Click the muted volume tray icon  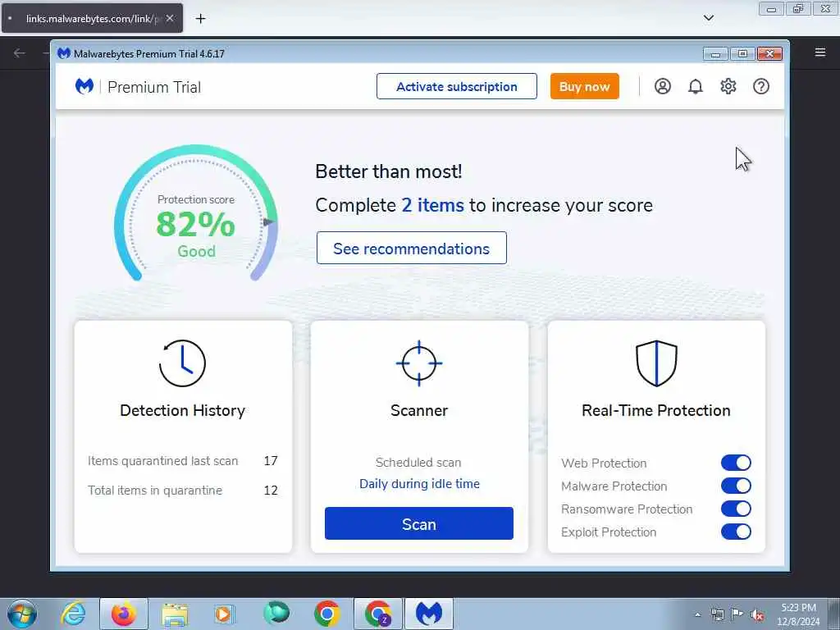pos(757,614)
